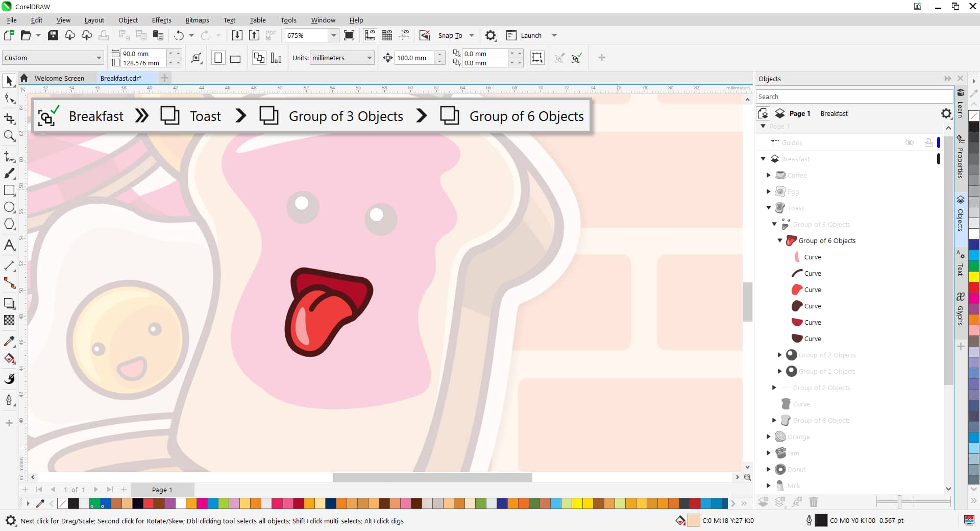980x531 pixels.
Task: Select the Freehand curve tool
Action: [x=9, y=156]
